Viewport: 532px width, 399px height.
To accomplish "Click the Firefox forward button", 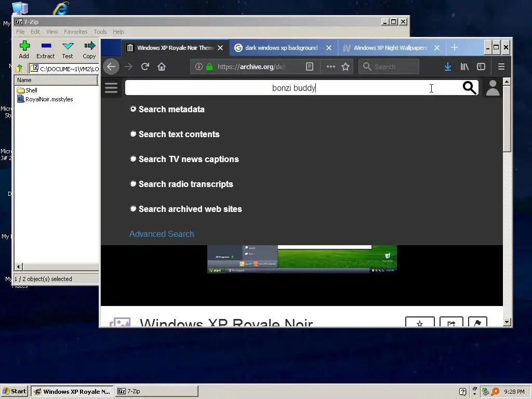I will point(129,66).
